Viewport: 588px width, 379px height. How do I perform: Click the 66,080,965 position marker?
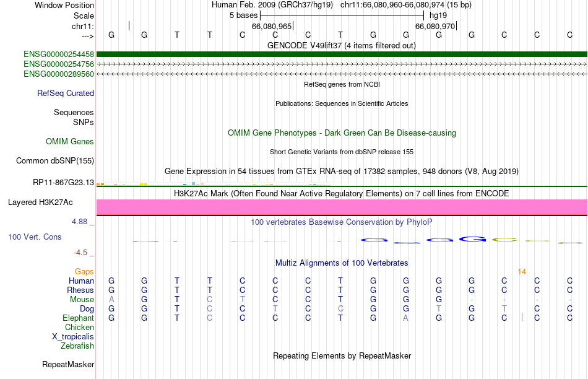click(272, 26)
